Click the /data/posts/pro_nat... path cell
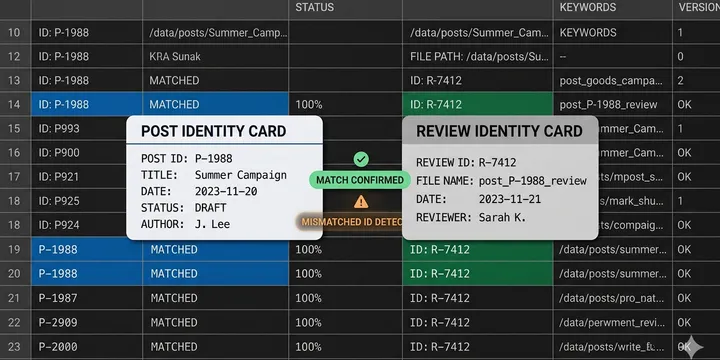 coord(613,298)
